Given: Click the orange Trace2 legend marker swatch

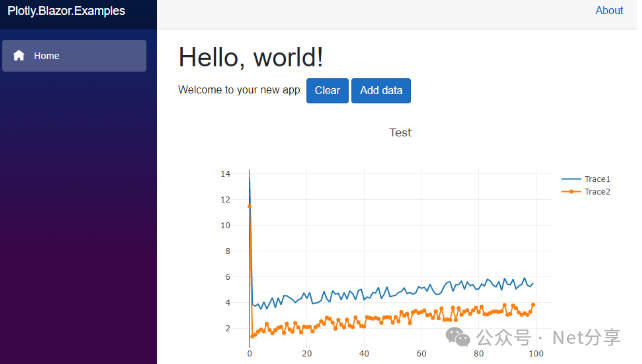Looking at the screenshot, I should click(x=571, y=192).
